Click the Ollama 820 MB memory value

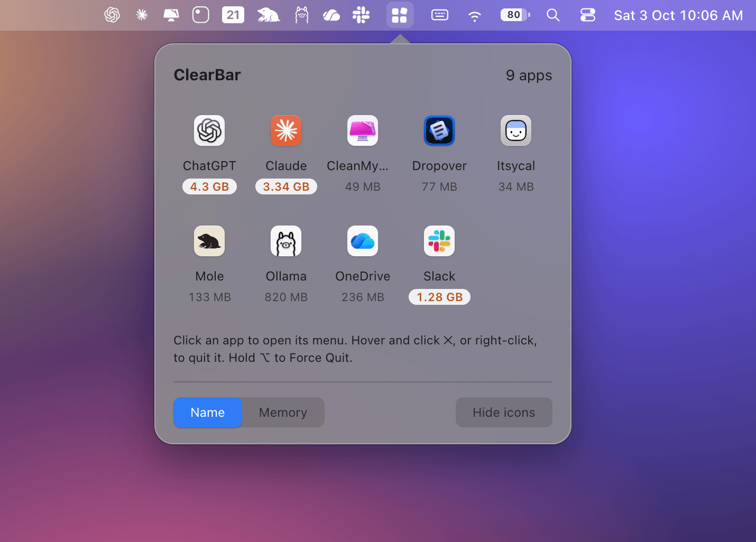point(286,297)
